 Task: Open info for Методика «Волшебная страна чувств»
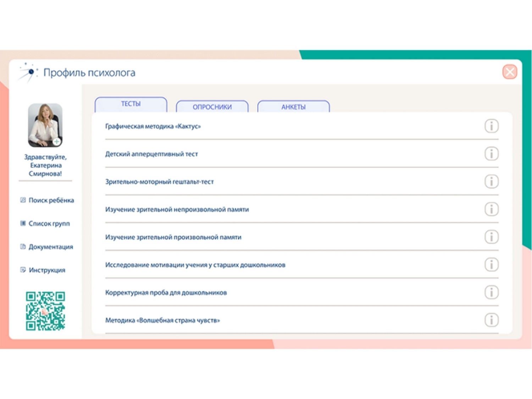(491, 320)
